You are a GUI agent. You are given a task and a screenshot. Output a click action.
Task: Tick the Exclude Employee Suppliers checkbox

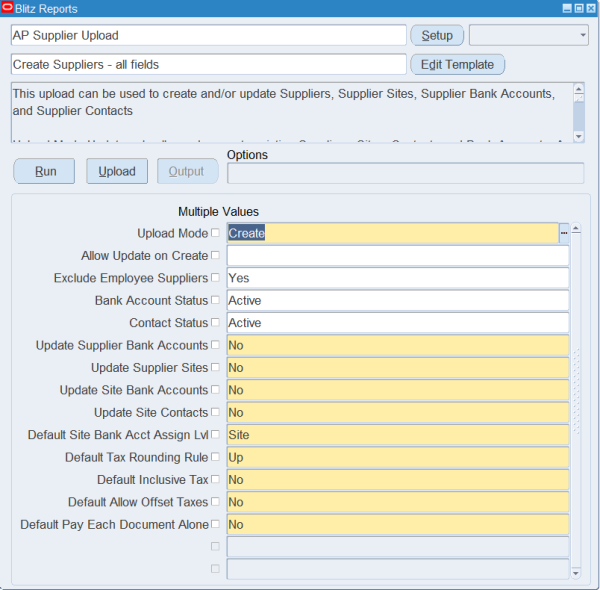click(x=215, y=277)
